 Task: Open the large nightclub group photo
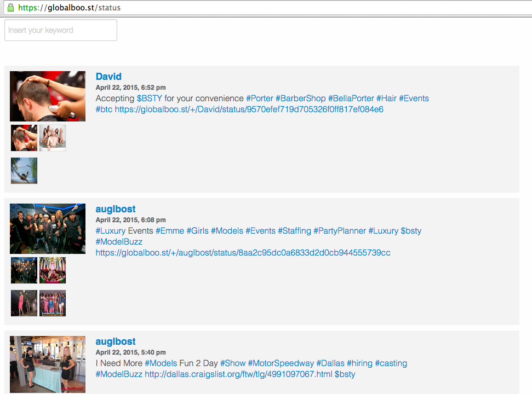coord(48,229)
